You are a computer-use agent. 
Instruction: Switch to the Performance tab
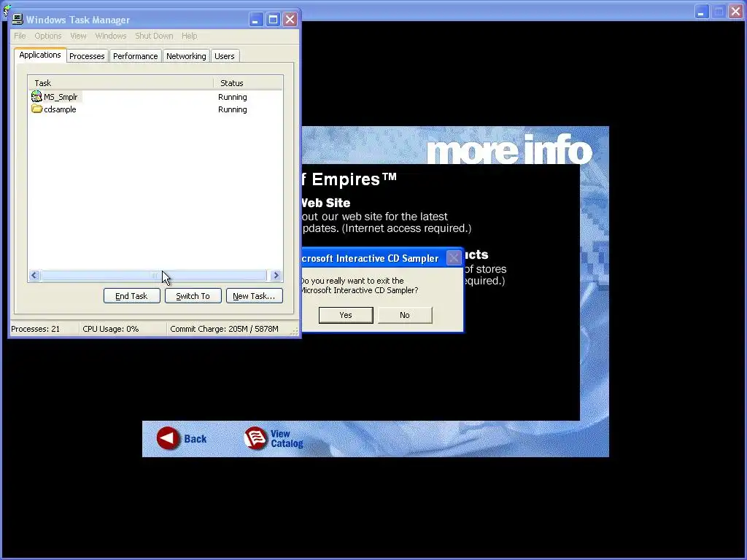coord(135,56)
